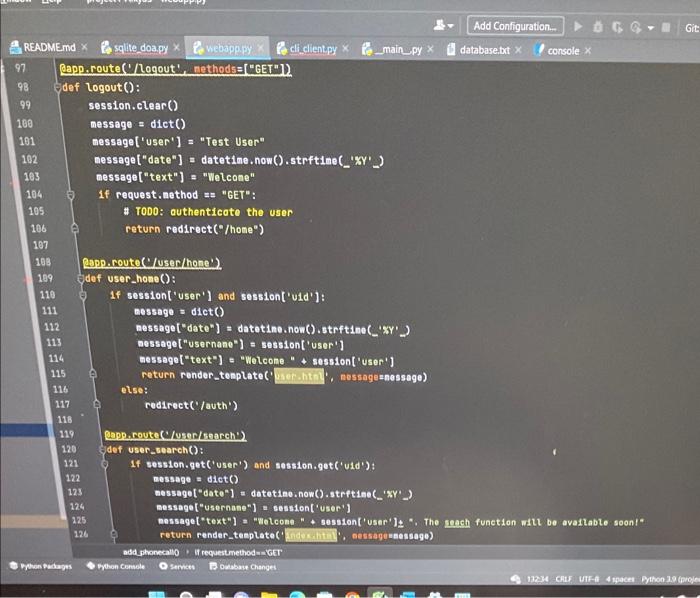Viewport: 700px width, 598px height.
Task: Select the webapp.py tab
Action: pos(229,48)
